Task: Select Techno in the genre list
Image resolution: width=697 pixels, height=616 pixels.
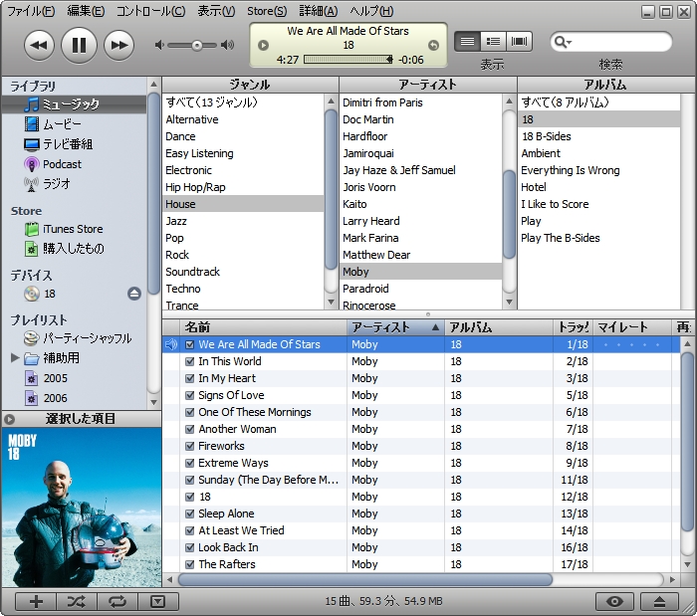Action: click(243, 289)
